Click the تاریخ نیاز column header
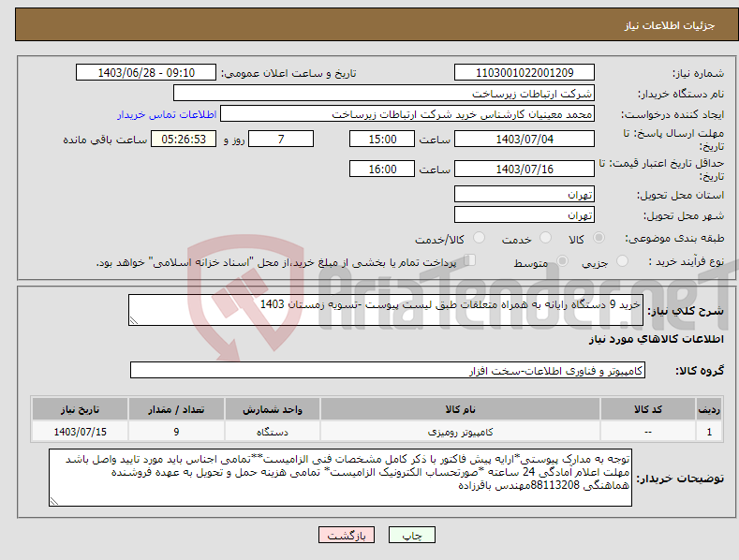Viewport: 739px width, 560px height. click(x=80, y=409)
